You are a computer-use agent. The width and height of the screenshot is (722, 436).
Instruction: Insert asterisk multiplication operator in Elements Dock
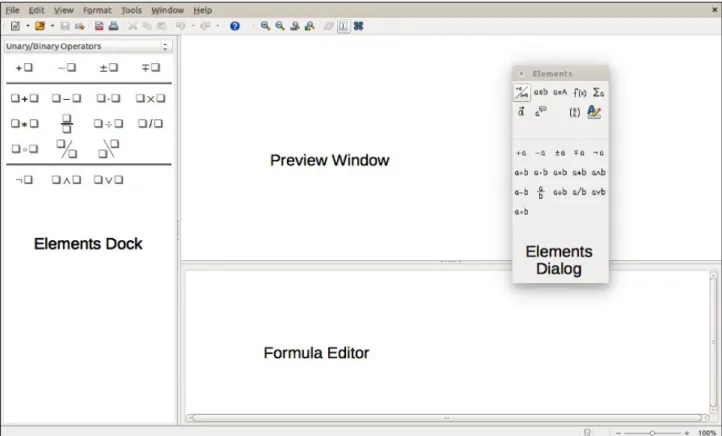(x=24, y=123)
